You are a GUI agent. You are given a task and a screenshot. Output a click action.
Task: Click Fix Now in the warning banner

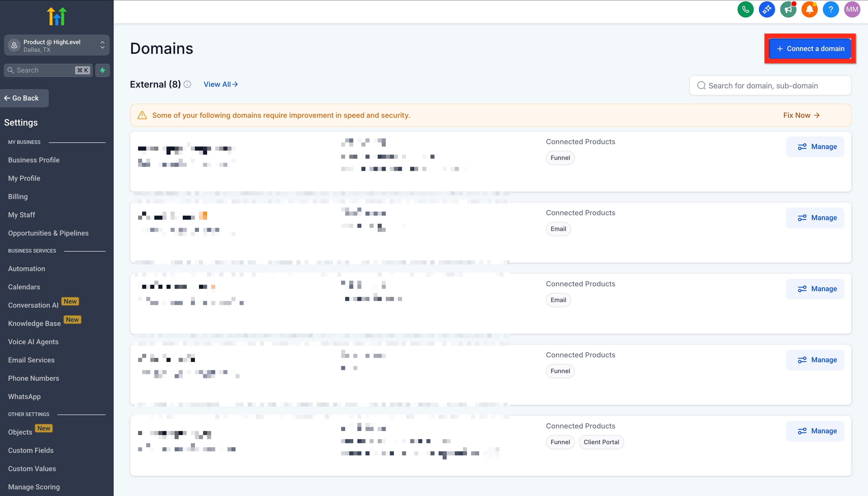pos(801,115)
